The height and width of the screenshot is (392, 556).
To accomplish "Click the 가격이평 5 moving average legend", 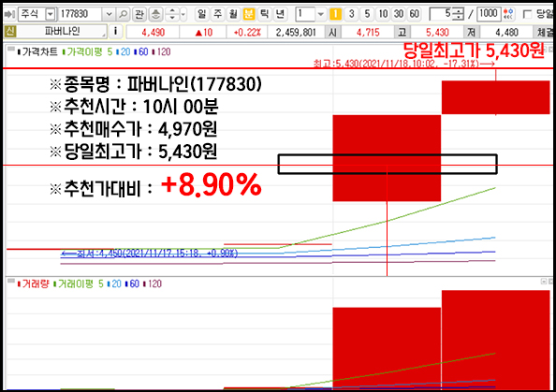I will 87,52.
